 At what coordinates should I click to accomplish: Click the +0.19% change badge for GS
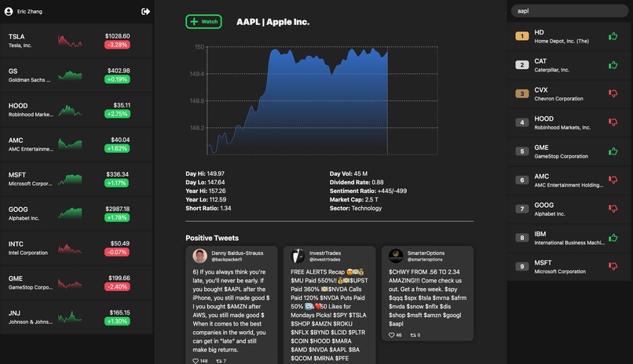117,79
